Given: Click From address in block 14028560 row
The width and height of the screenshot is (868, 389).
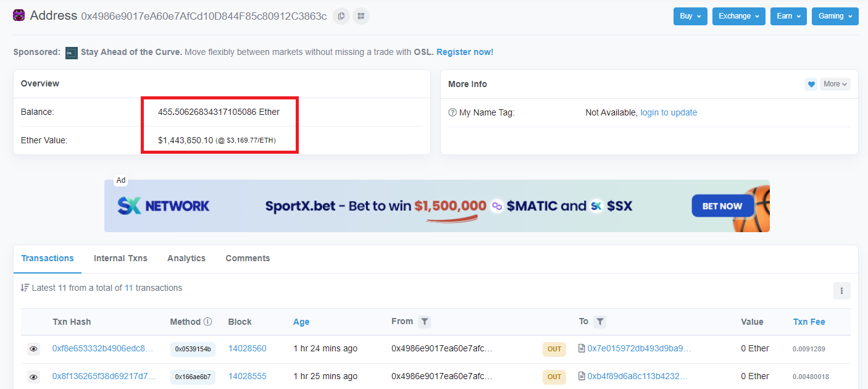Looking at the screenshot, I should [x=442, y=348].
